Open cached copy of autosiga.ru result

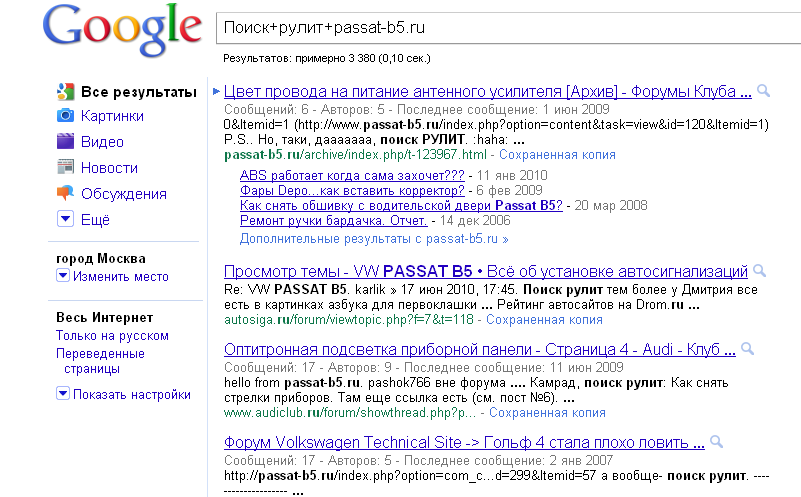pyautogui.click(x=544, y=320)
